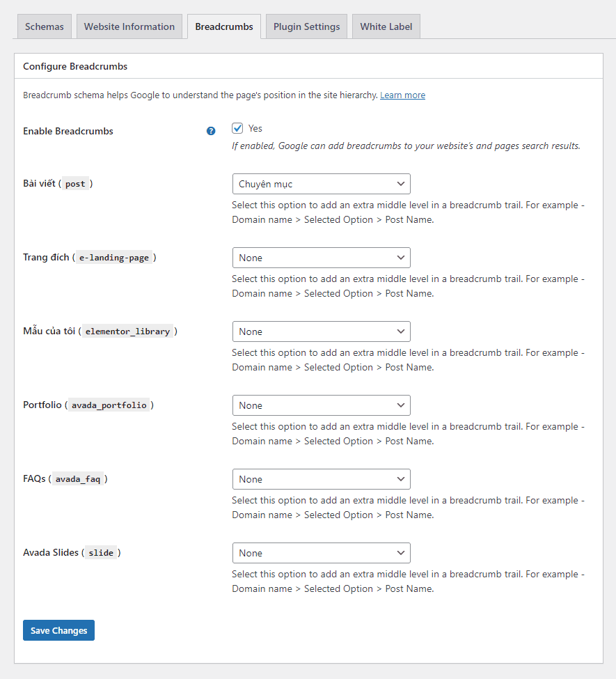Open the White Label tab
Viewport: 616px width, 679px height.
point(386,26)
